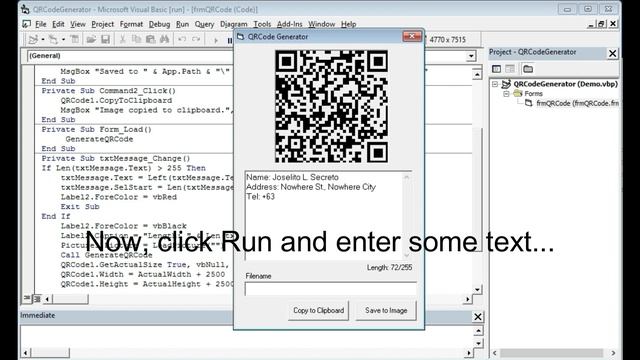The image size is (640, 360).
Task: Open the (General) object combo box
Action: 131,56
